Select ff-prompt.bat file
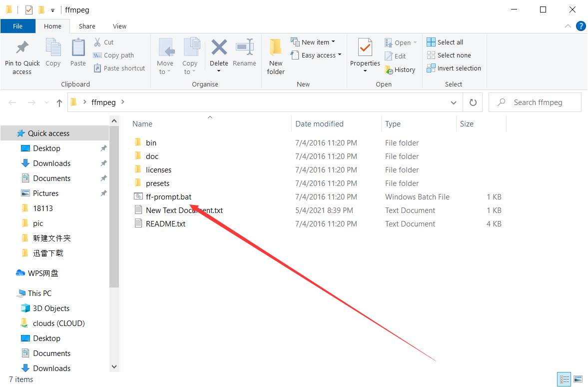 168,196
